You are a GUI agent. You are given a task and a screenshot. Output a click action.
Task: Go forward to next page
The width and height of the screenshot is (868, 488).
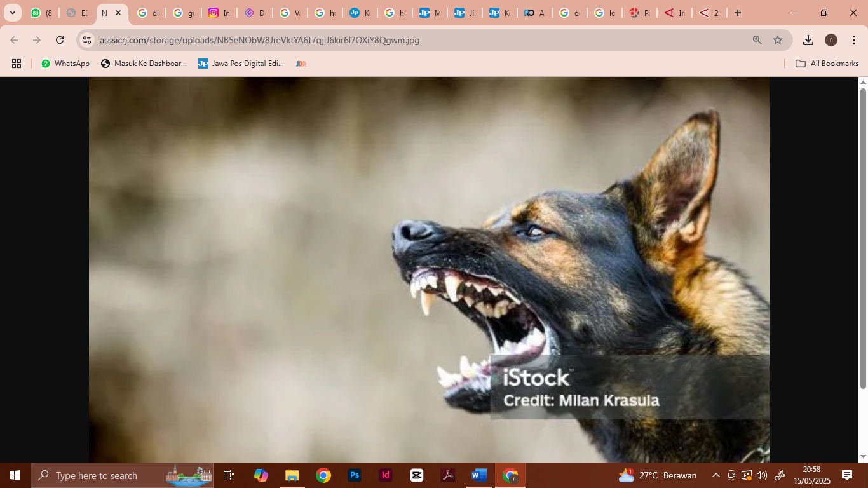click(x=37, y=40)
